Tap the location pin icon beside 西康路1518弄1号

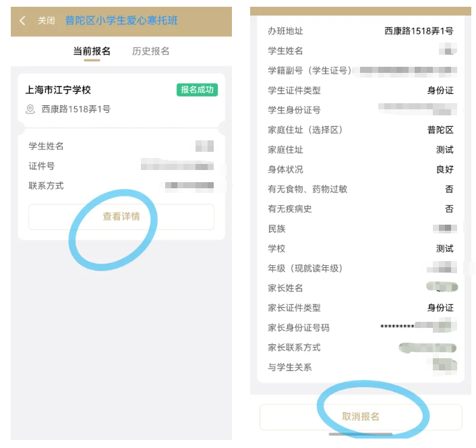click(30, 109)
